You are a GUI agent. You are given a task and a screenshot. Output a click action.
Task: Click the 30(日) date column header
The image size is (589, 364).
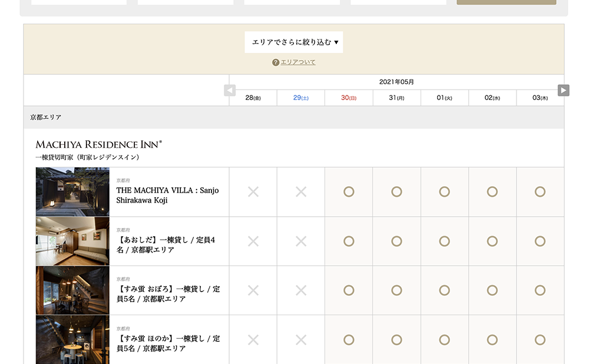pos(348,97)
